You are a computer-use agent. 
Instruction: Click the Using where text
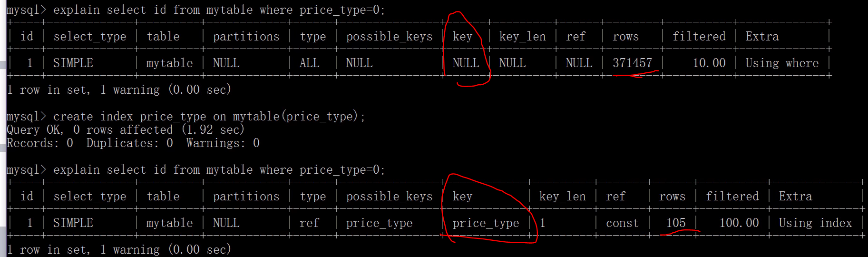[x=782, y=63]
